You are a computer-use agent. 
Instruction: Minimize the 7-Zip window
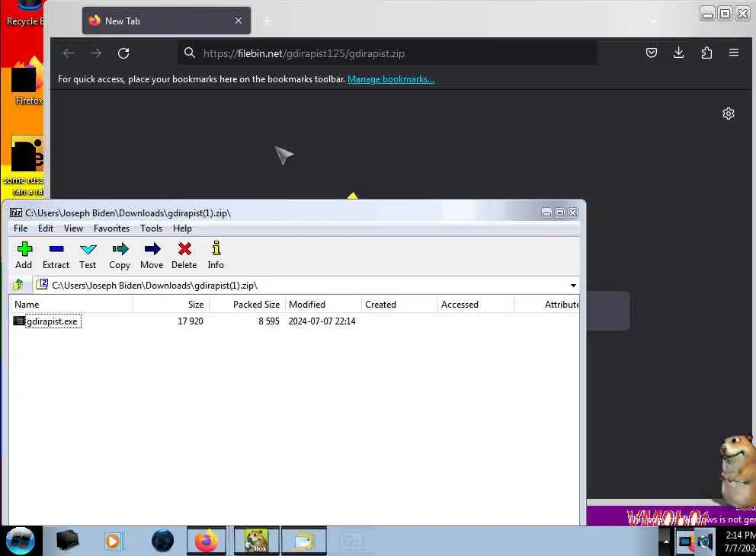coord(546,213)
